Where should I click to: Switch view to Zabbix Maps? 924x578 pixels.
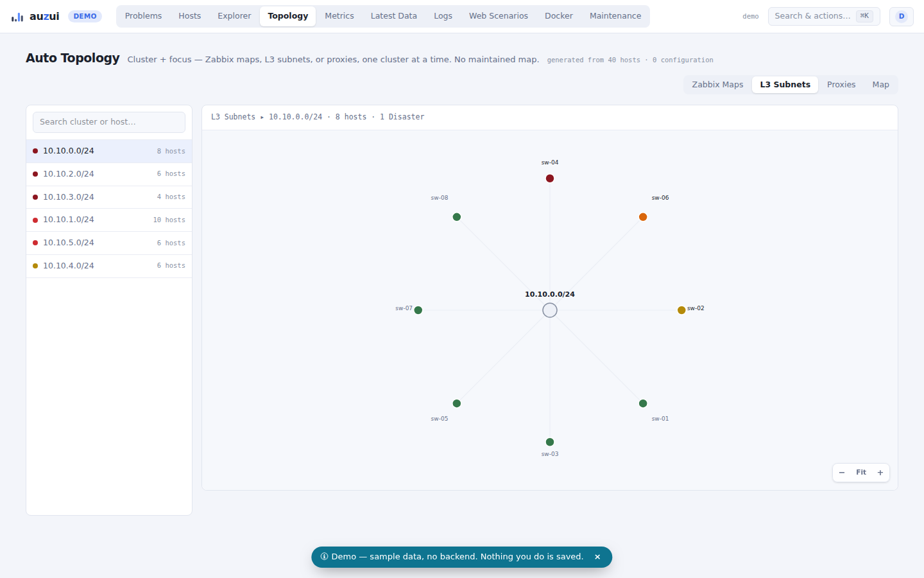[x=717, y=85]
